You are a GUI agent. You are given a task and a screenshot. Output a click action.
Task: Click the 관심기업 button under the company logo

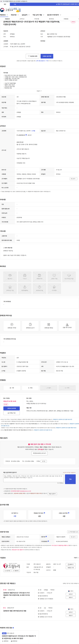[7, 571]
